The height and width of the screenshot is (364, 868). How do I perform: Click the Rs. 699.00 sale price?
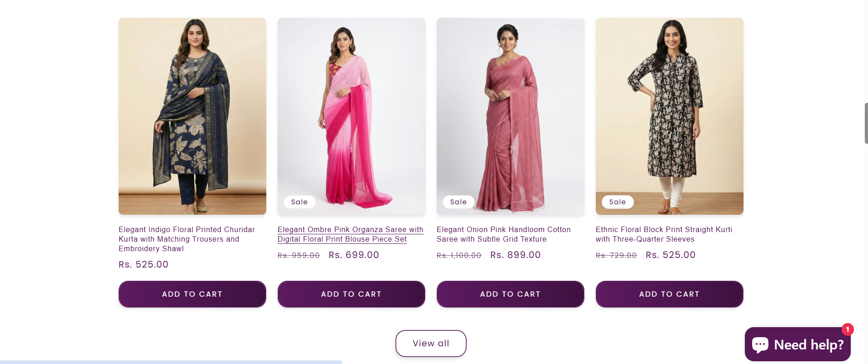click(354, 255)
